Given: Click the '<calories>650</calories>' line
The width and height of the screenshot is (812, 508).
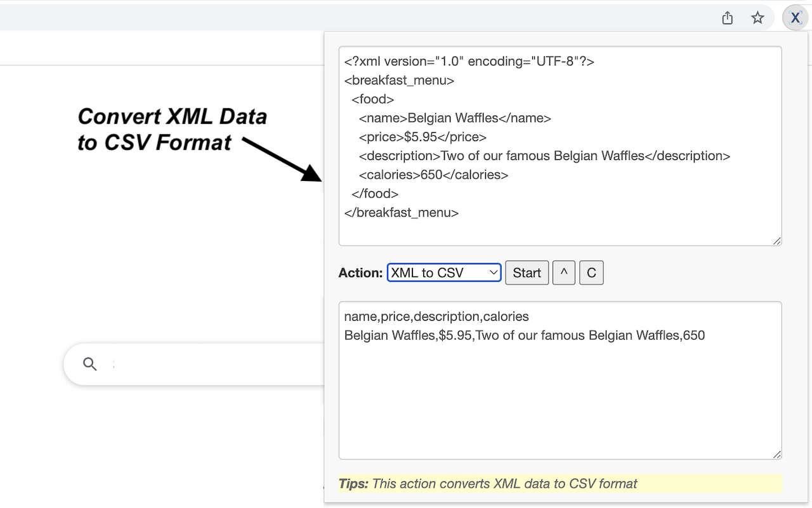Looking at the screenshot, I should tap(433, 175).
